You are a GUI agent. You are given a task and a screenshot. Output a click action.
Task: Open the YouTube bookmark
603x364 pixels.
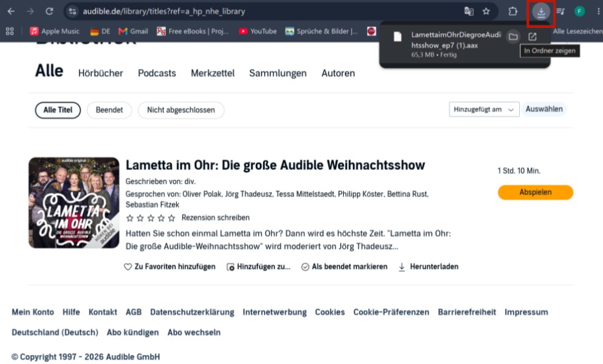tap(257, 32)
